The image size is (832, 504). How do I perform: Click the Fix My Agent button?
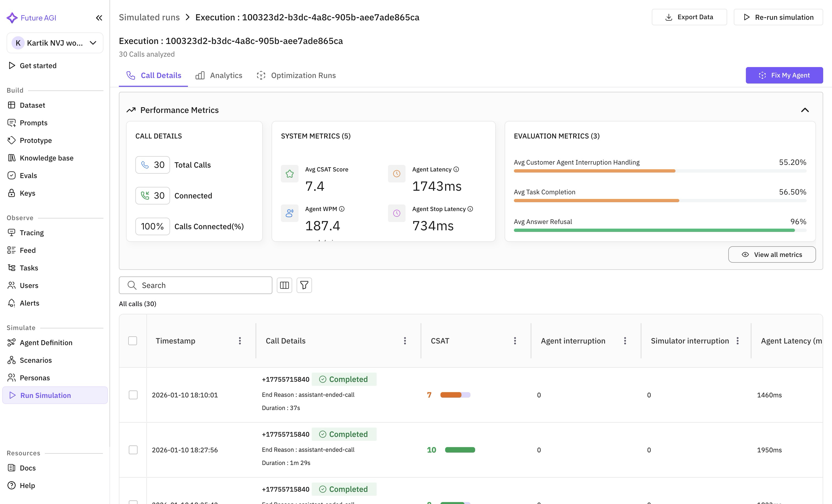tap(784, 75)
